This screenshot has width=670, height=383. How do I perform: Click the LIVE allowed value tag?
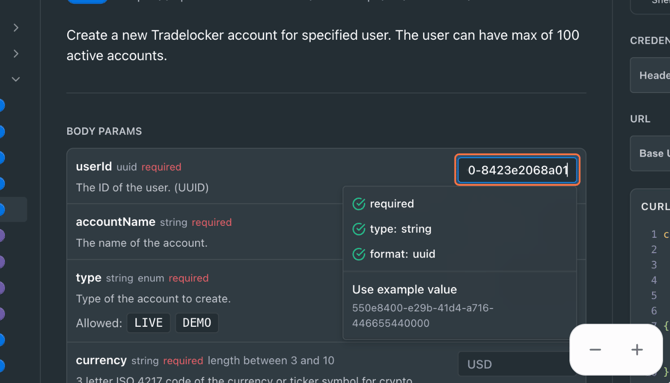pyautogui.click(x=148, y=323)
